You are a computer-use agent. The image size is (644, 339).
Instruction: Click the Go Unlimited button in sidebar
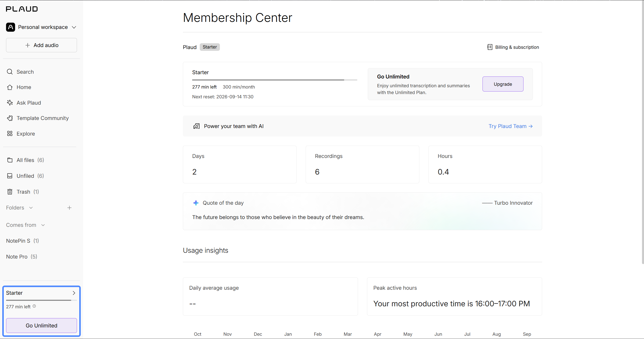[42, 325]
